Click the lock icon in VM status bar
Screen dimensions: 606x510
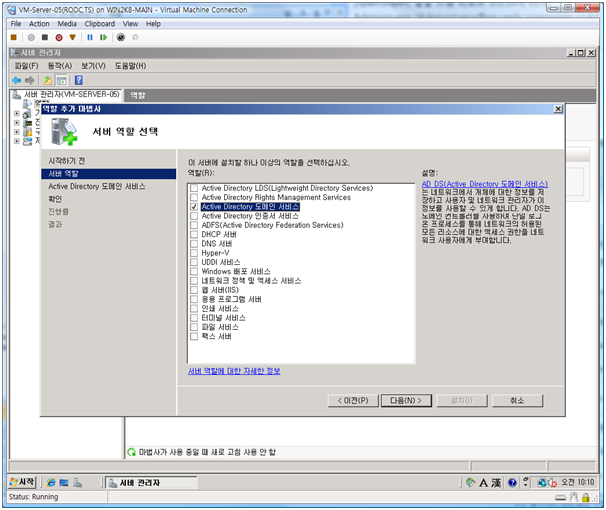pyautogui.click(x=586, y=498)
